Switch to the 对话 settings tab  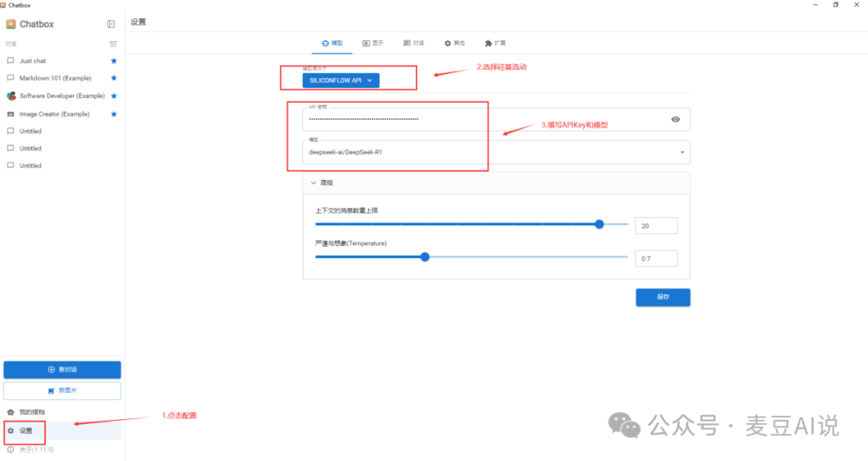pyautogui.click(x=414, y=43)
